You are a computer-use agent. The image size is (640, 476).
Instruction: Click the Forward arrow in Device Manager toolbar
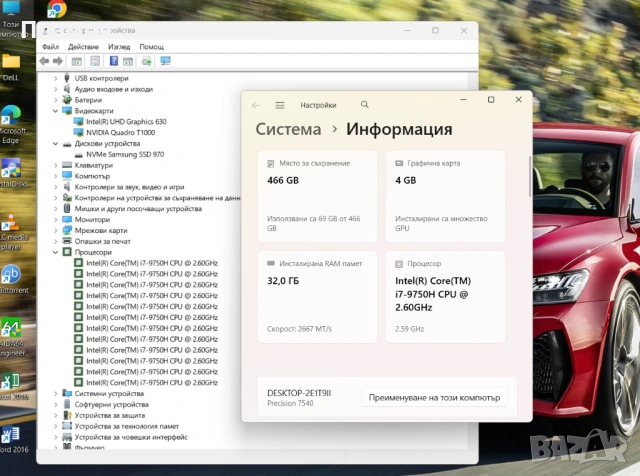(x=58, y=61)
